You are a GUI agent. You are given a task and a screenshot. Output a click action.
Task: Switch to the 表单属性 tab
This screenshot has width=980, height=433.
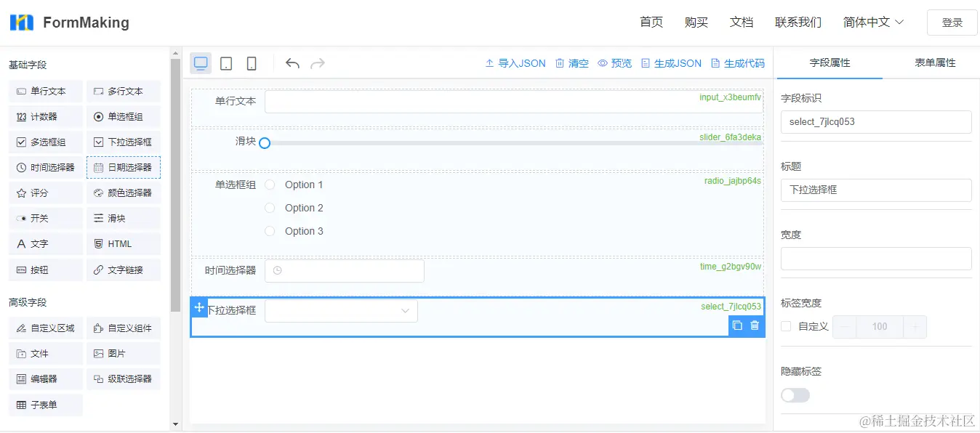pos(935,63)
